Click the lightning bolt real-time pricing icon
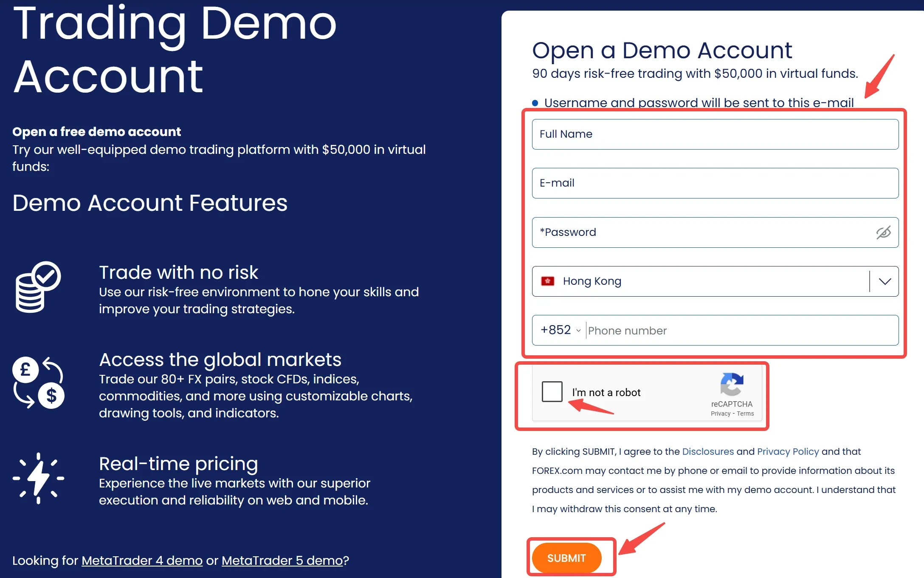This screenshot has height=578, width=924. tap(38, 478)
